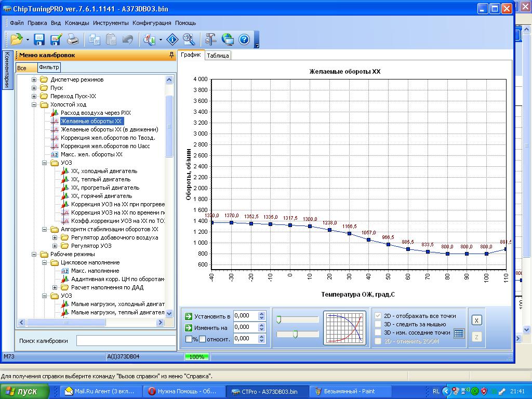Viewport: 532px width, 399px height.
Task: Click the open file folder icon
Action: 16,39
